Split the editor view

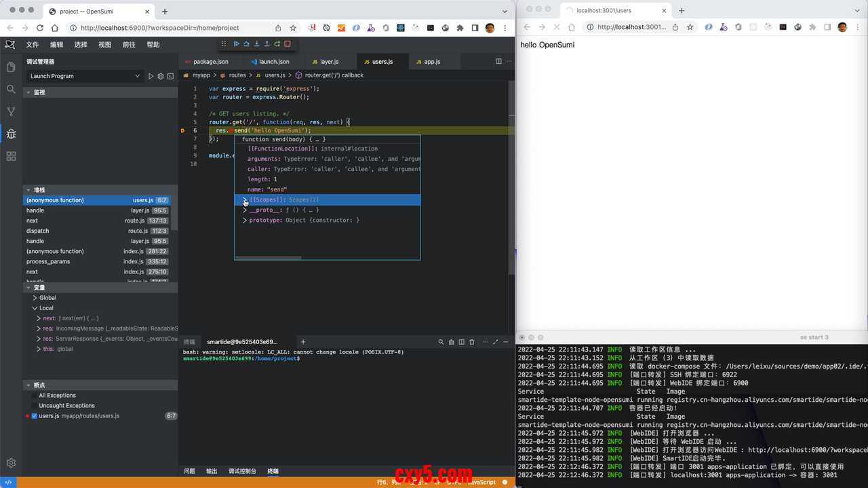tap(498, 62)
